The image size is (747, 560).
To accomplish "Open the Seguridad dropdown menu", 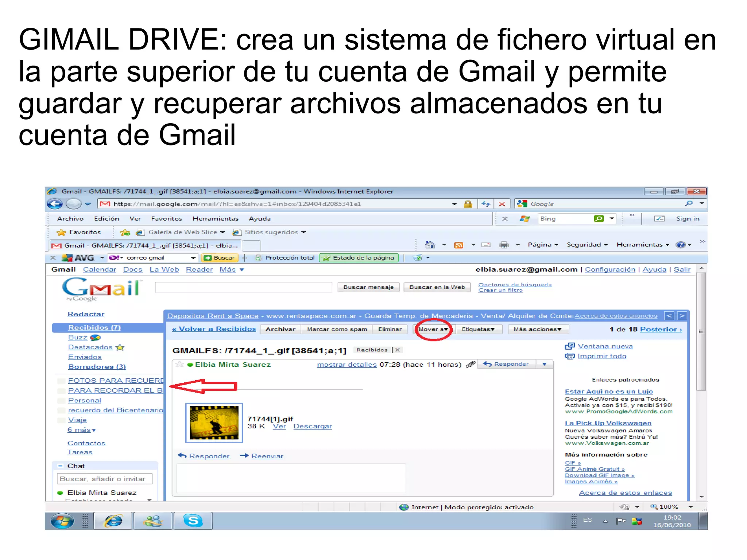I will (x=587, y=245).
